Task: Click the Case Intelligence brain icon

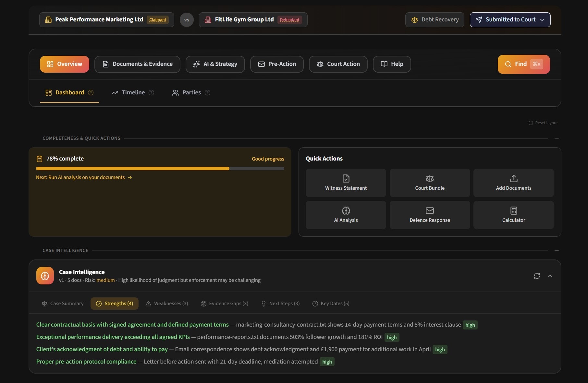Action: (x=45, y=275)
